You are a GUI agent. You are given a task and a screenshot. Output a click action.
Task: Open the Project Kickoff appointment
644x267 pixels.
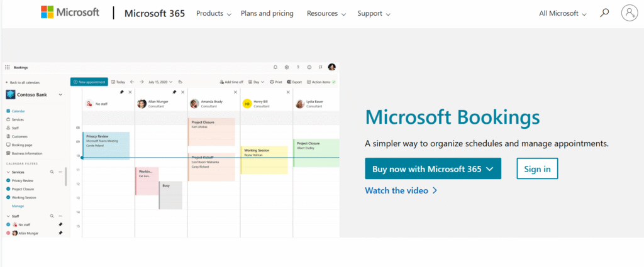point(211,167)
